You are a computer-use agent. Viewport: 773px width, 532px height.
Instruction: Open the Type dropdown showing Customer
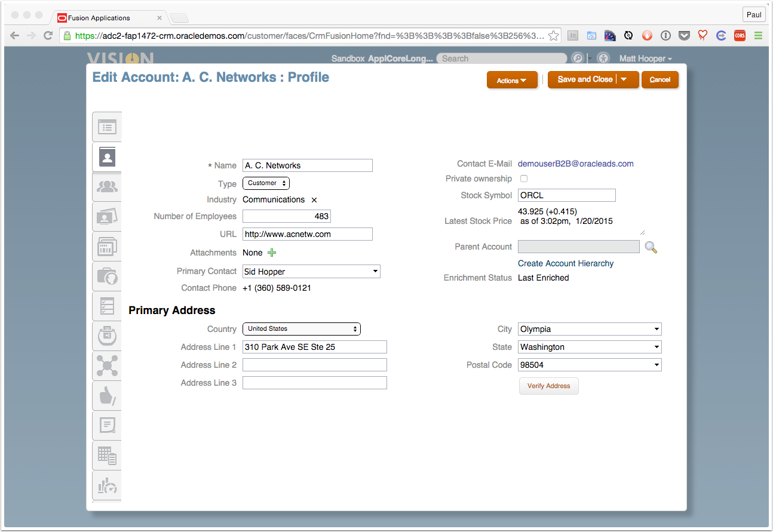[266, 183]
